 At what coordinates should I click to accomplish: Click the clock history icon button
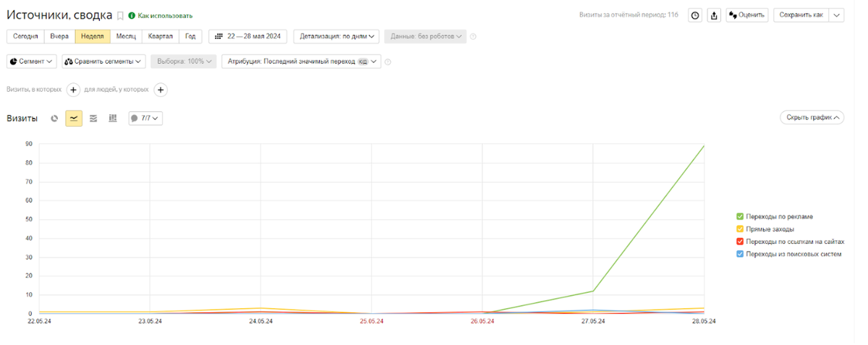pos(694,15)
